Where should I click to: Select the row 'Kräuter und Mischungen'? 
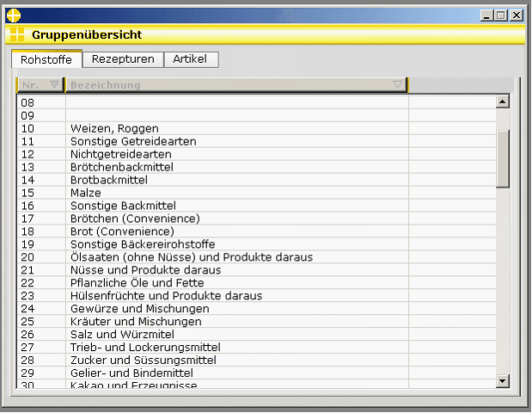[x=257, y=322]
